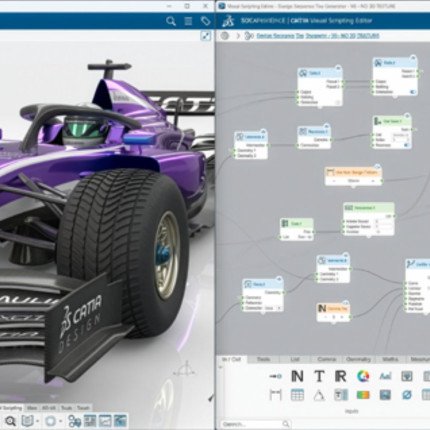Viewport: 430px width, 430px height.
Task: Select the input arrow node icon
Action: (x=275, y=376)
